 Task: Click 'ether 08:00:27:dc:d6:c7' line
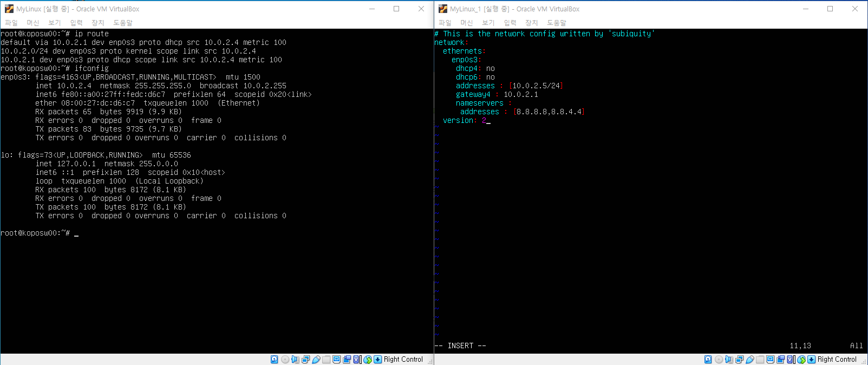[147, 103]
